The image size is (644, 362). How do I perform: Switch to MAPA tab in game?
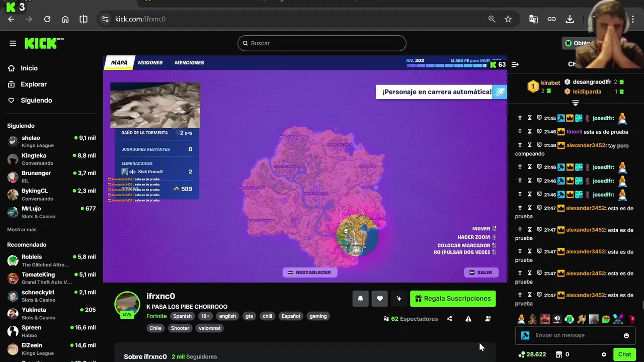119,63
